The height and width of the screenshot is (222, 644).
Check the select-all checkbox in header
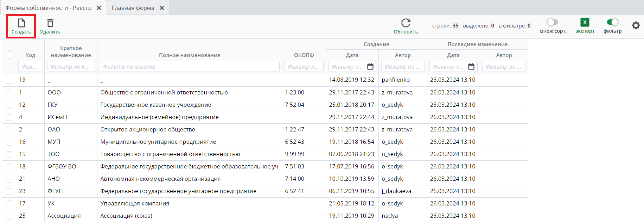9,55
